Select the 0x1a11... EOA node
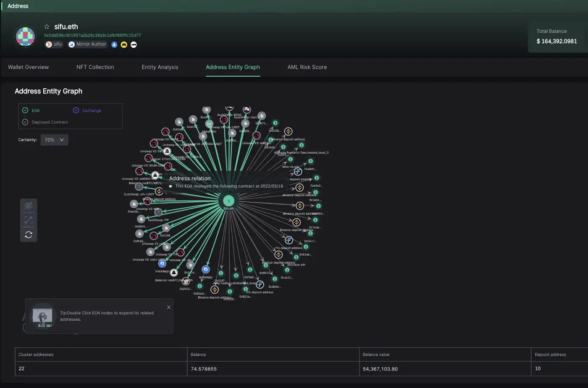The image size is (588, 388). (287, 270)
